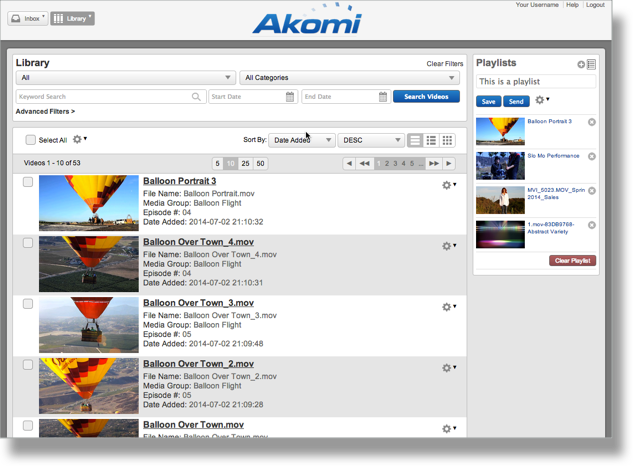Click into the Keyword Search field
633x466 pixels.
(104, 97)
